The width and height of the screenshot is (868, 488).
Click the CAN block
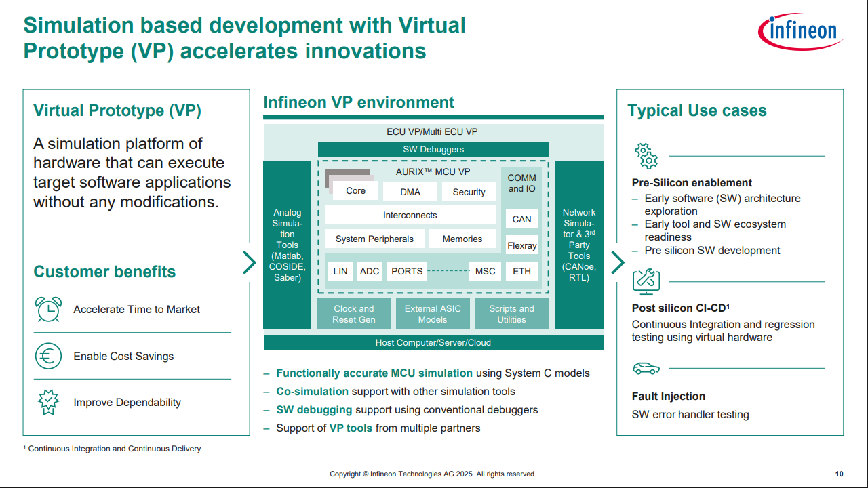pos(521,219)
